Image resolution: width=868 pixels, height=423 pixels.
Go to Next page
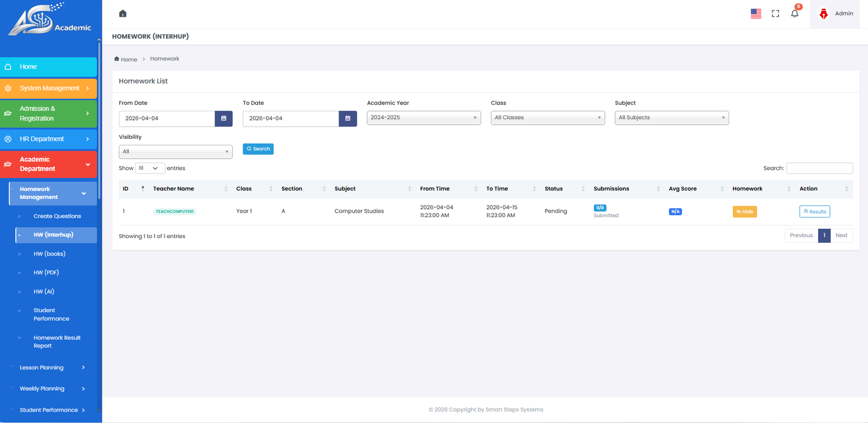(841, 235)
